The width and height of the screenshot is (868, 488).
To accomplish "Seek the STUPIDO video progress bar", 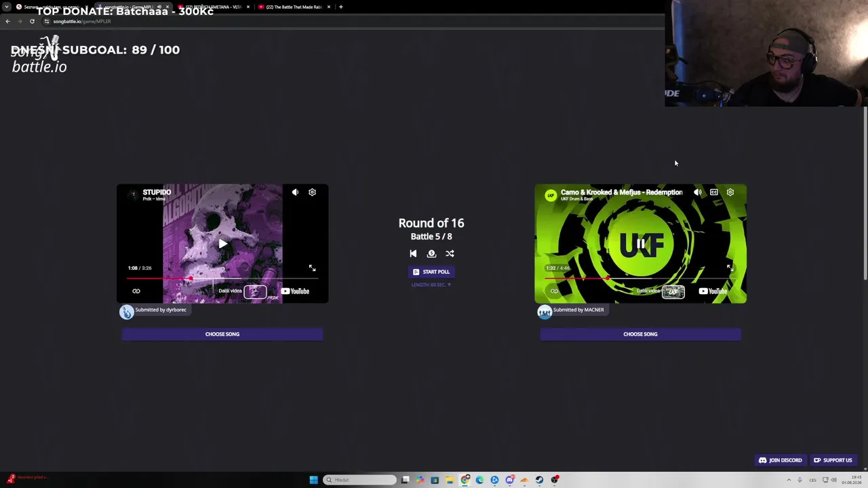I will click(x=222, y=278).
